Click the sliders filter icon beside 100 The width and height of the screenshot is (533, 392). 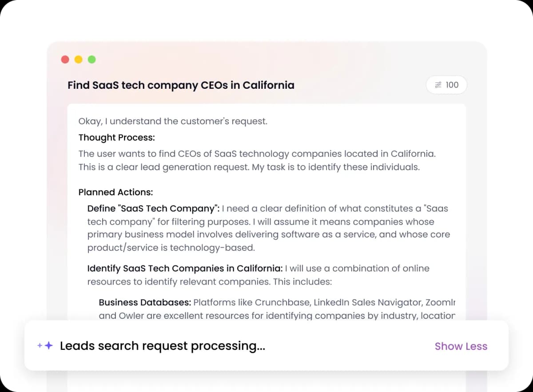tap(438, 85)
